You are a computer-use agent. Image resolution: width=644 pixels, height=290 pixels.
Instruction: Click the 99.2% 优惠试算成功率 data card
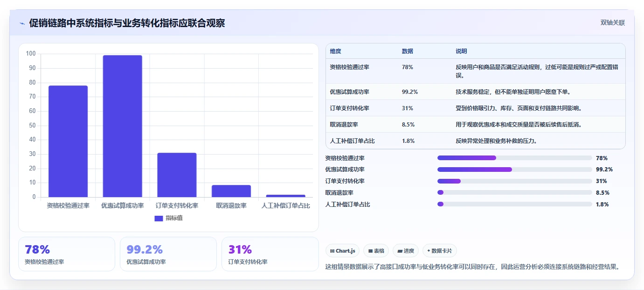click(168, 254)
